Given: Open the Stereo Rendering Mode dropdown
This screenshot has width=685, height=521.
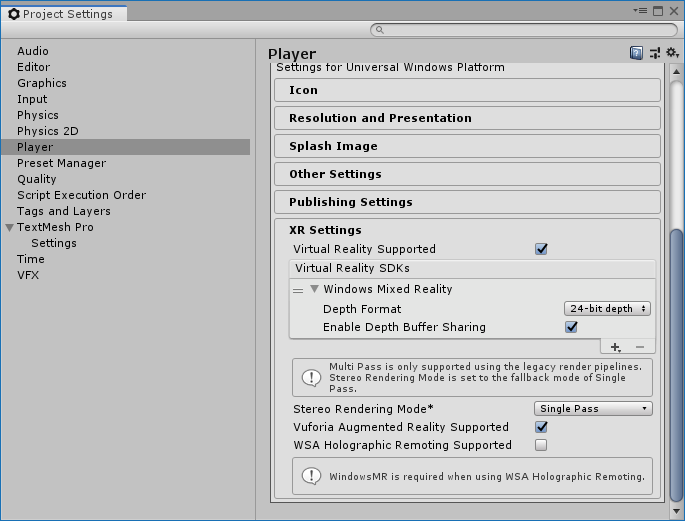Looking at the screenshot, I should click(x=593, y=408).
